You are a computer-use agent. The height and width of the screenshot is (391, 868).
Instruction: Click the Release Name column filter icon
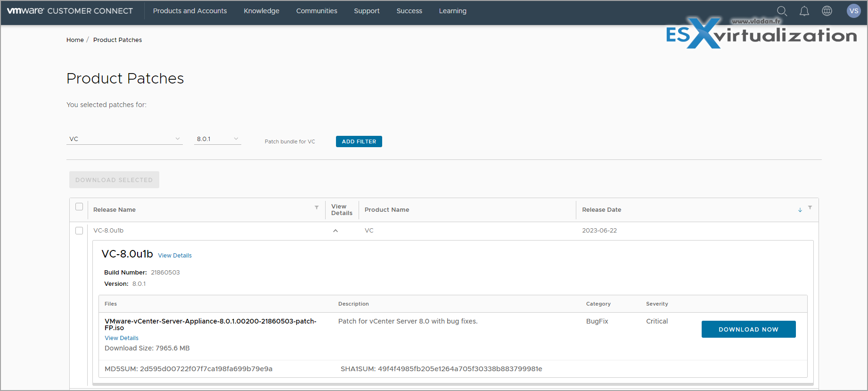pos(317,208)
